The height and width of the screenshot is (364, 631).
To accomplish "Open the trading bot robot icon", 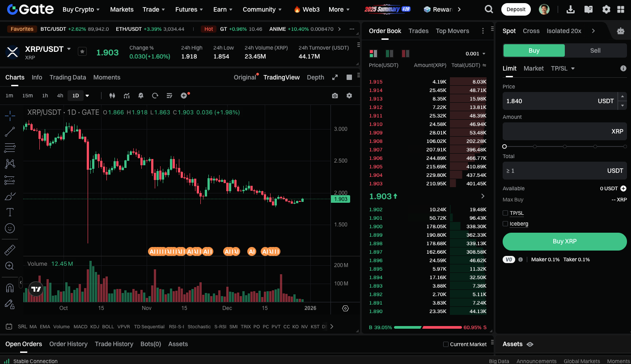I will (621, 31).
